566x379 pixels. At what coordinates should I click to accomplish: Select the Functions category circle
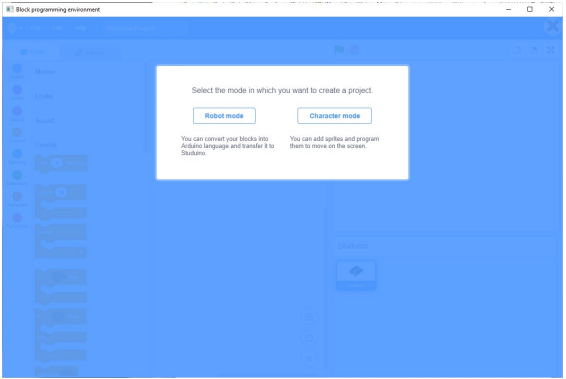coord(17,218)
